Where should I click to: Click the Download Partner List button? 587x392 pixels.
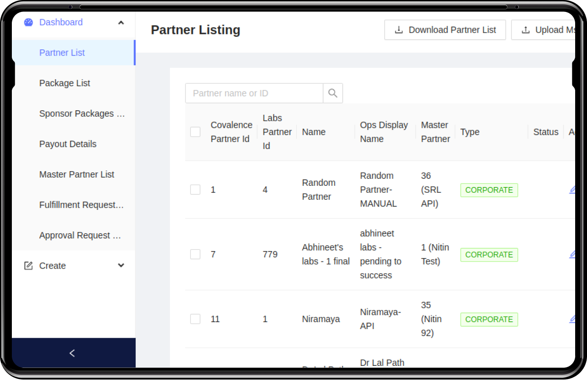pos(445,29)
